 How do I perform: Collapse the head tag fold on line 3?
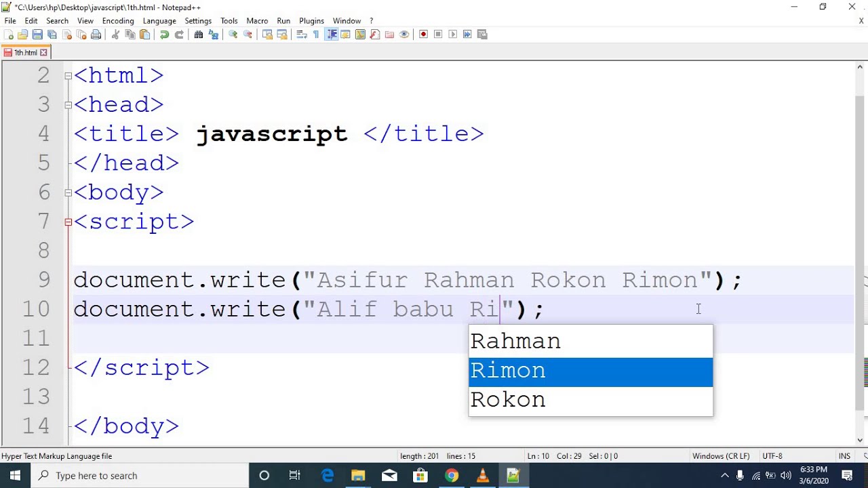click(x=68, y=105)
